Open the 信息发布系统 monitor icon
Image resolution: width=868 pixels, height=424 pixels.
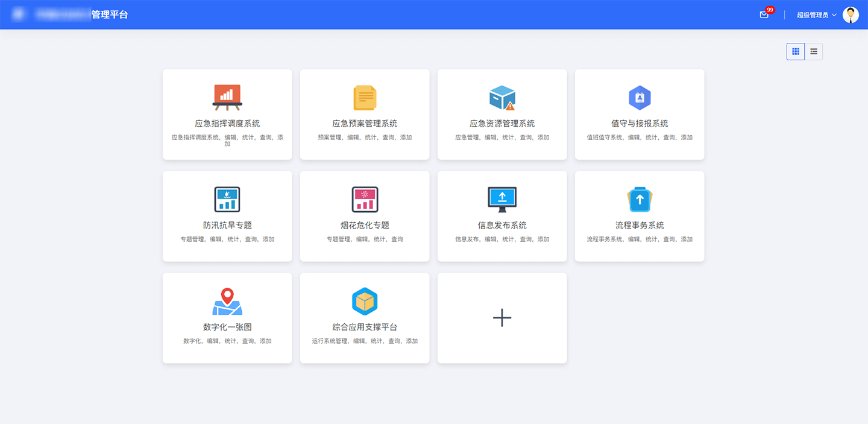(x=502, y=199)
